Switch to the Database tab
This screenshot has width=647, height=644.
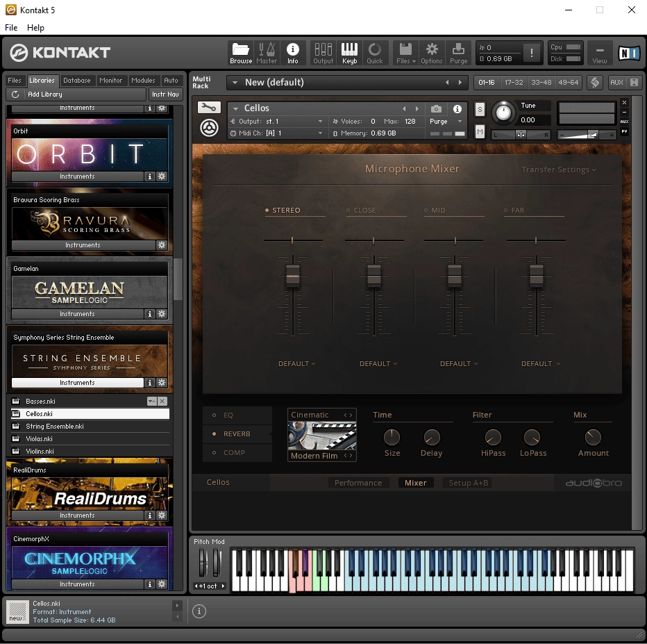point(77,81)
